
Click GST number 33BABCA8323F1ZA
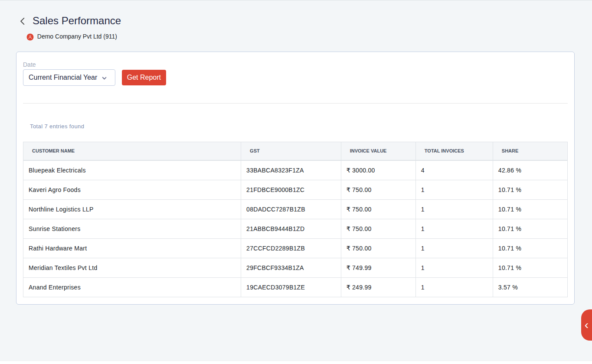coord(275,170)
